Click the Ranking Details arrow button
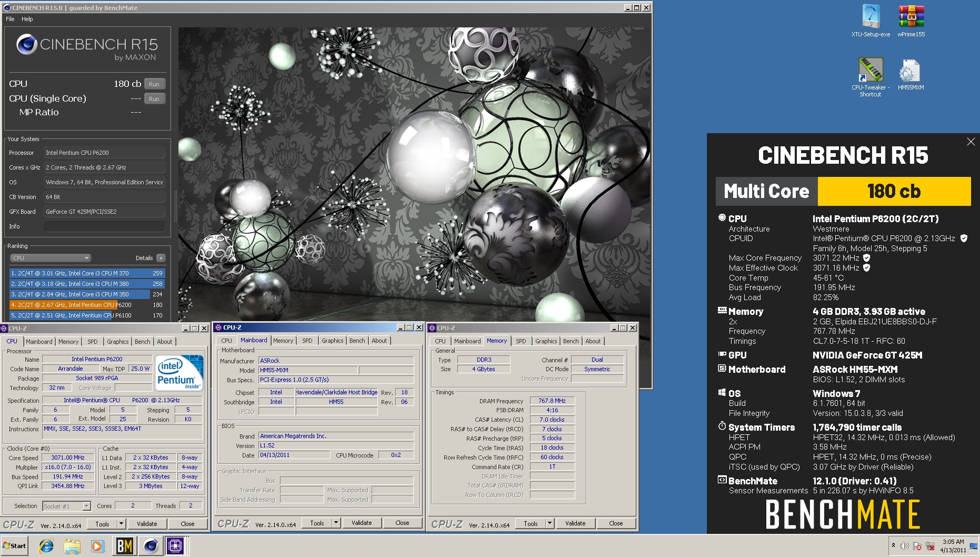 (161, 258)
